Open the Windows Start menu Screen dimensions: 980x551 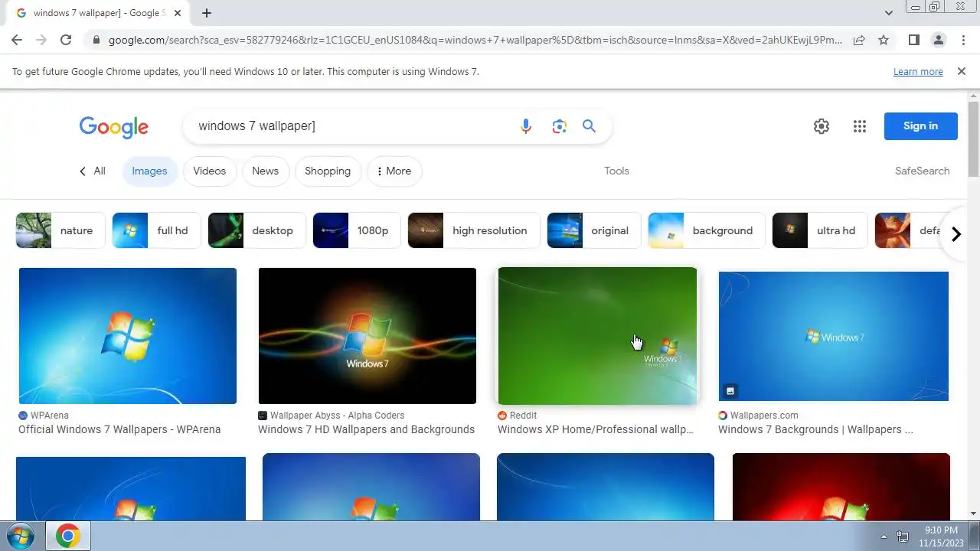click(21, 536)
